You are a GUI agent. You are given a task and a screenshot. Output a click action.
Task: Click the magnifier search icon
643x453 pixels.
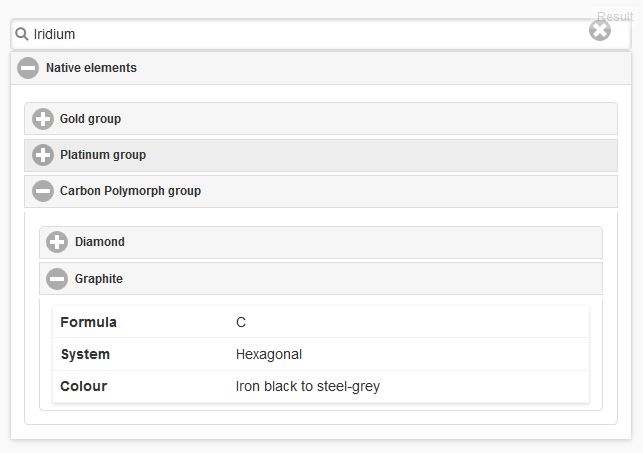pos(22,34)
